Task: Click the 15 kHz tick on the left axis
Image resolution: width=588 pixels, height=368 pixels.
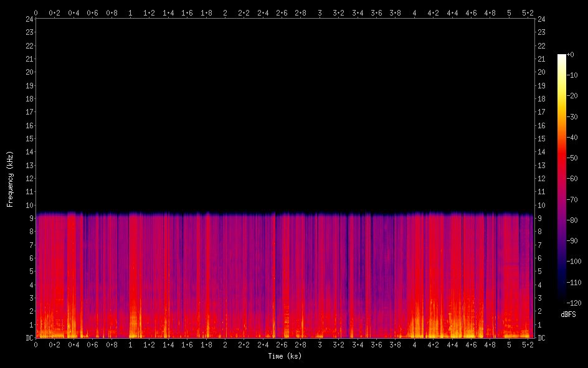Action: tap(29, 139)
